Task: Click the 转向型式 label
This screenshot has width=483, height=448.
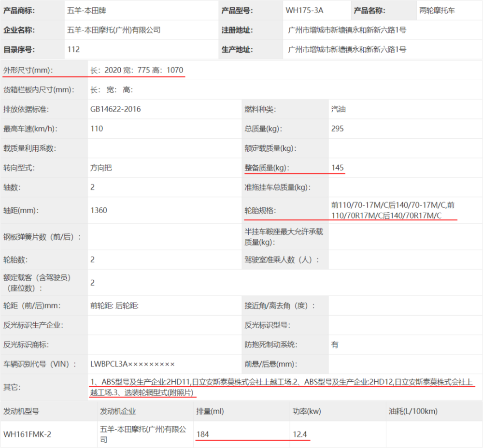Action: click(19, 168)
